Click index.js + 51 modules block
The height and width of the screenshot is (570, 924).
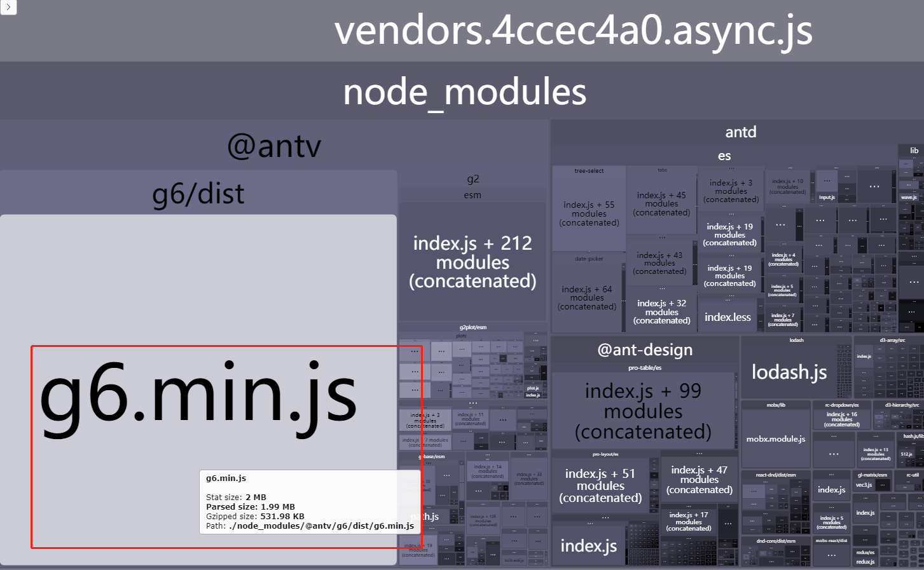pos(600,485)
